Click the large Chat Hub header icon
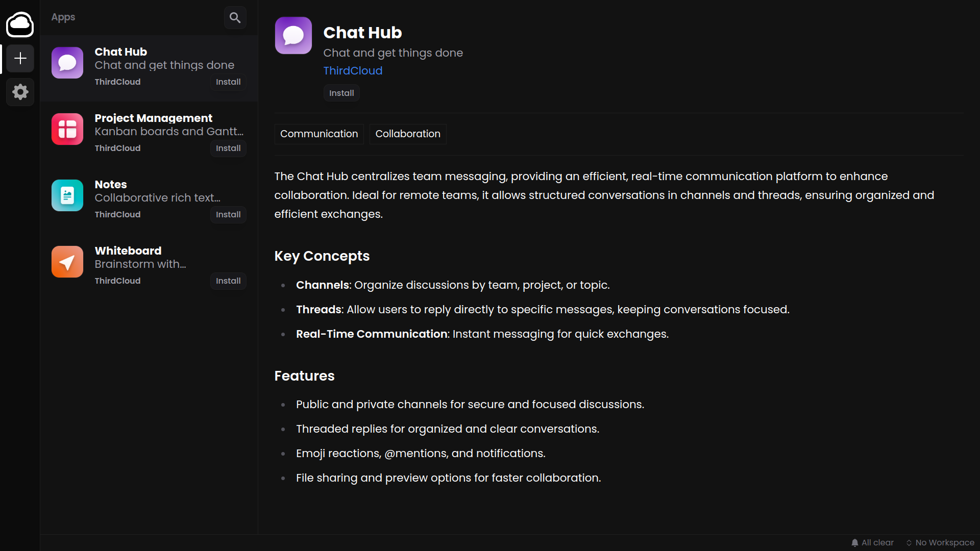The image size is (980, 551). (x=293, y=35)
